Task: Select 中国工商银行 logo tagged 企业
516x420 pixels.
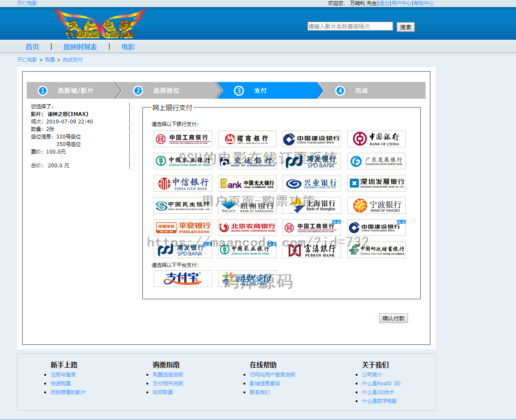Action: 312,228
